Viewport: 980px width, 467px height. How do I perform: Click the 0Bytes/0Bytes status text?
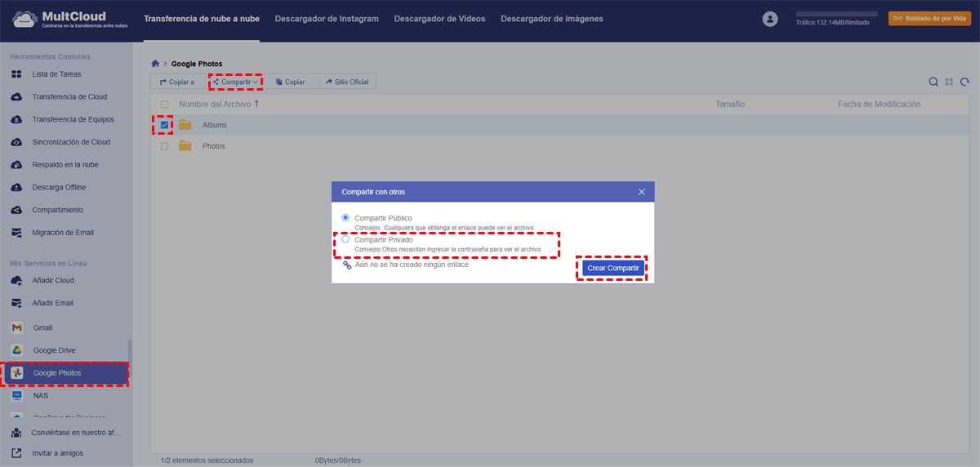[x=338, y=460]
